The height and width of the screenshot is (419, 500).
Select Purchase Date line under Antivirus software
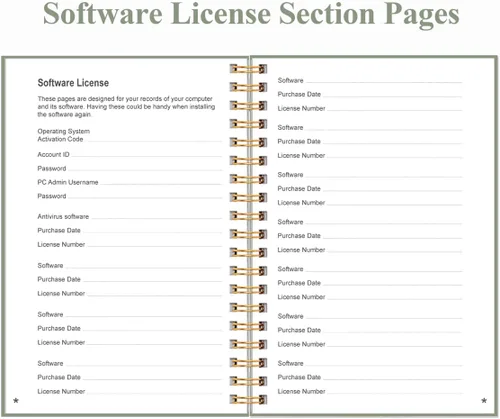[x=152, y=231]
